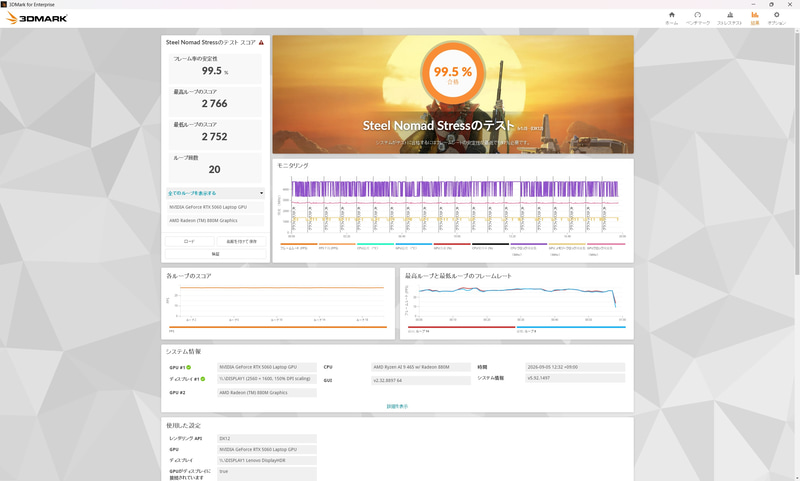Viewport: 800px width, 481px height.
Task: Select NVIDIA GeForce RTX 5060 Laptop GPU in the score panel
Action: coord(215,207)
